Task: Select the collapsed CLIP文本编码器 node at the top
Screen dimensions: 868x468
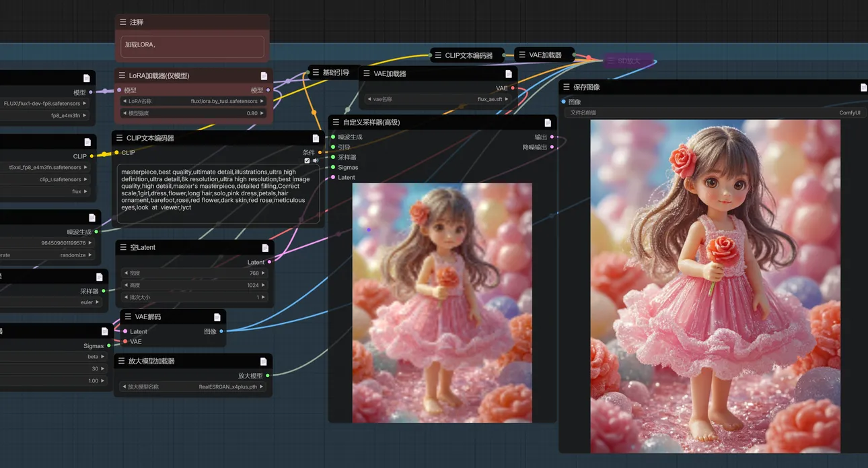Action: coord(468,55)
